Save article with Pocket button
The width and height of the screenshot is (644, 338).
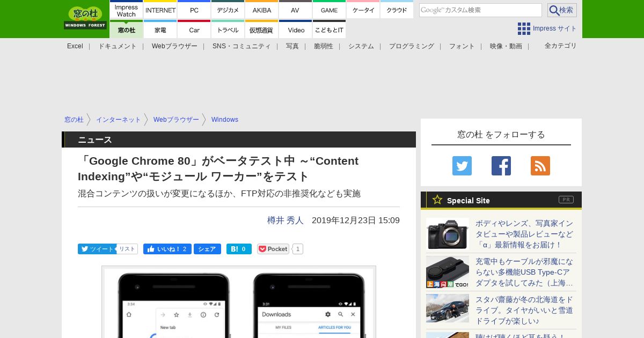[273, 249]
